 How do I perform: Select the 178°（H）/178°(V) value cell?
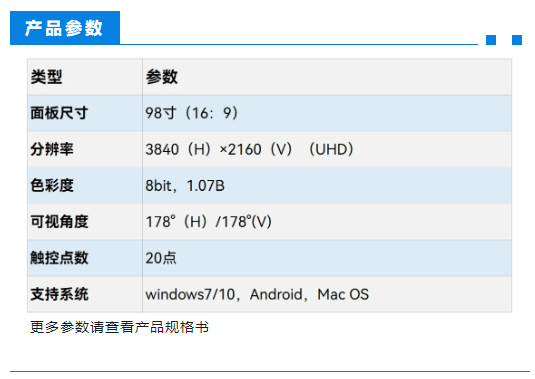tap(327, 222)
